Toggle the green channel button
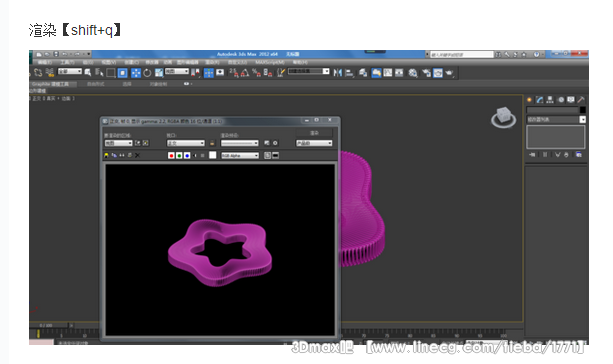The height and width of the screenshot is (364, 613). [x=179, y=155]
